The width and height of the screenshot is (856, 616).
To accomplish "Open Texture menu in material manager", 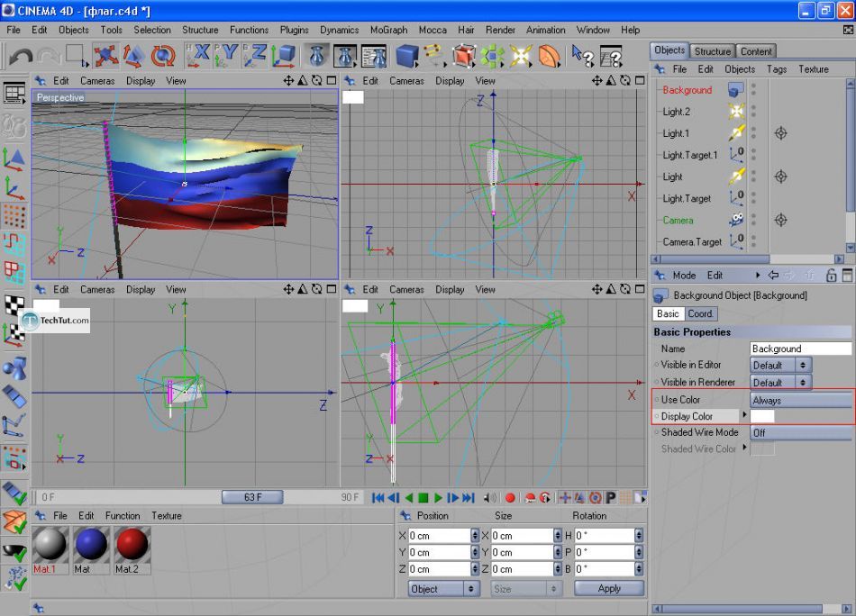I will pyautogui.click(x=167, y=516).
